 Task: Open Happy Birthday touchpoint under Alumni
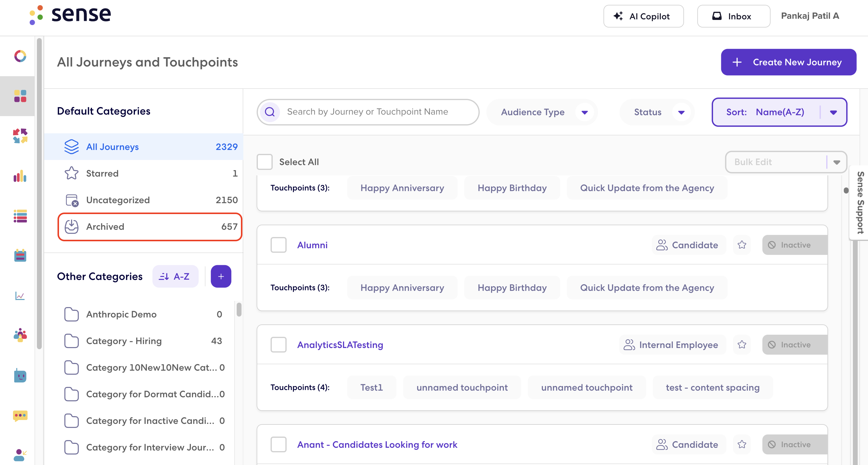pyautogui.click(x=512, y=288)
